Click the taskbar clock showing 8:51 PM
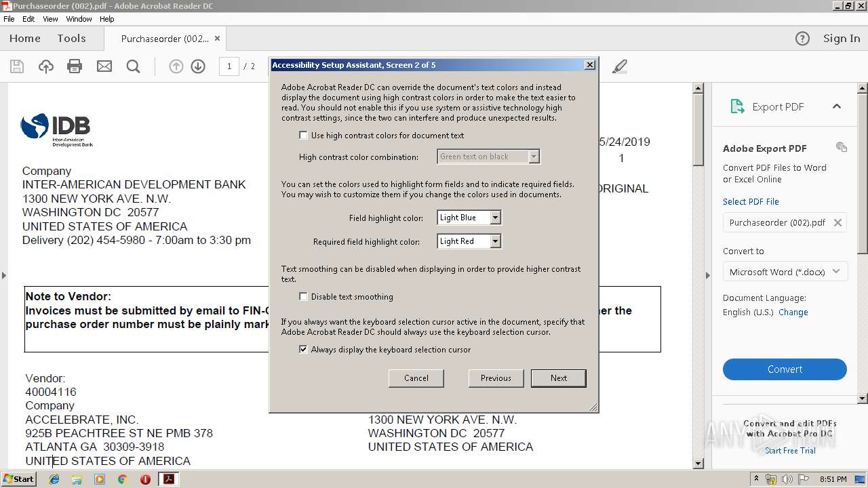Viewport: 868px width, 488px height. click(x=833, y=479)
